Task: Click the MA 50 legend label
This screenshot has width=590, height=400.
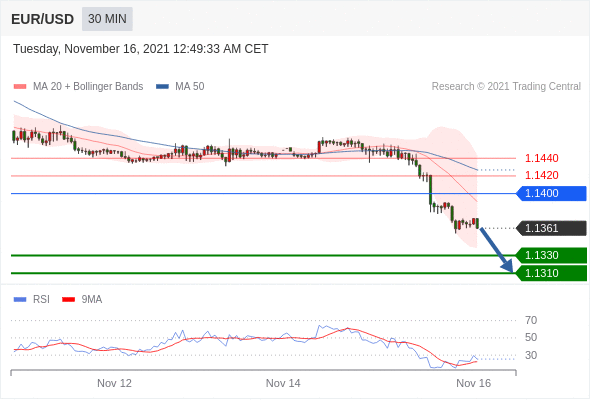Action: pos(190,87)
